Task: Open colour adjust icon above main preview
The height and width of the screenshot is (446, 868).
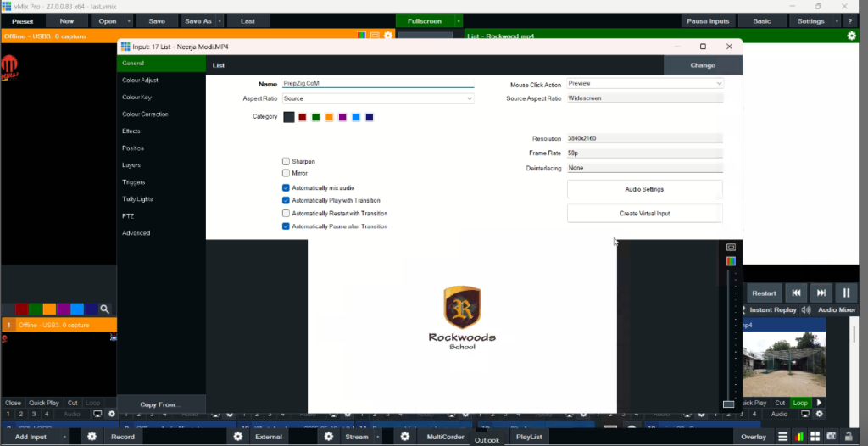Action: click(x=361, y=36)
